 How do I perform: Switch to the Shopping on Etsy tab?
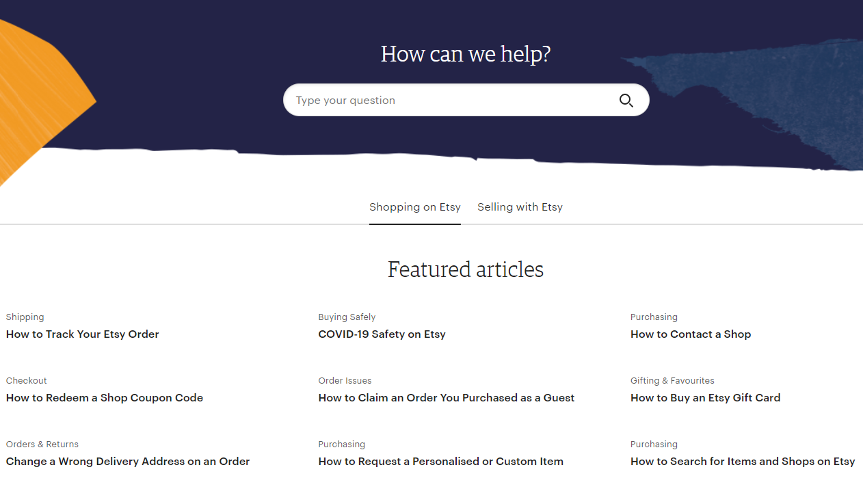coord(415,207)
